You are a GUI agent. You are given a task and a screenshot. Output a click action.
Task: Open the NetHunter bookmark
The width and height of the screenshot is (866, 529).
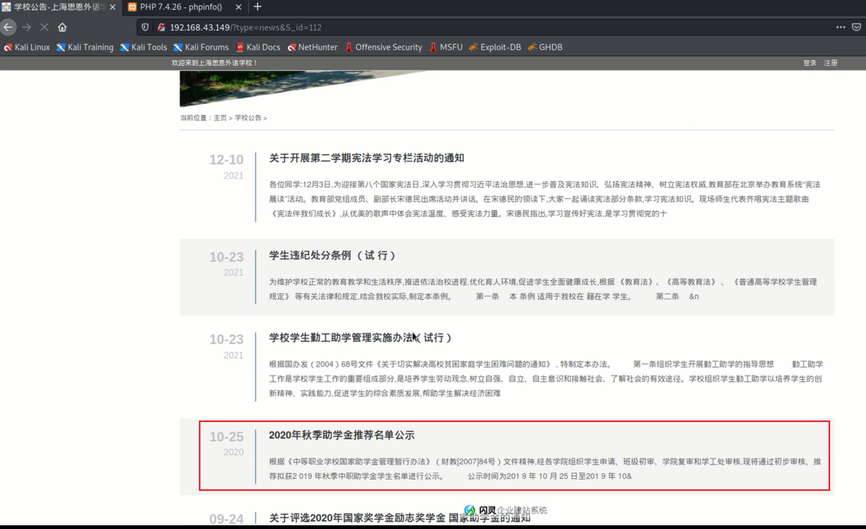point(312,47)
